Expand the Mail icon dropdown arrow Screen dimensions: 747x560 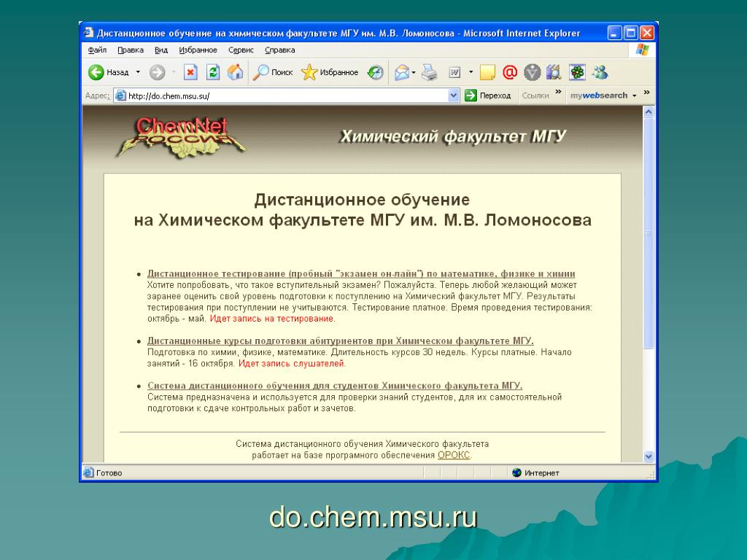(x=414, y=72)
